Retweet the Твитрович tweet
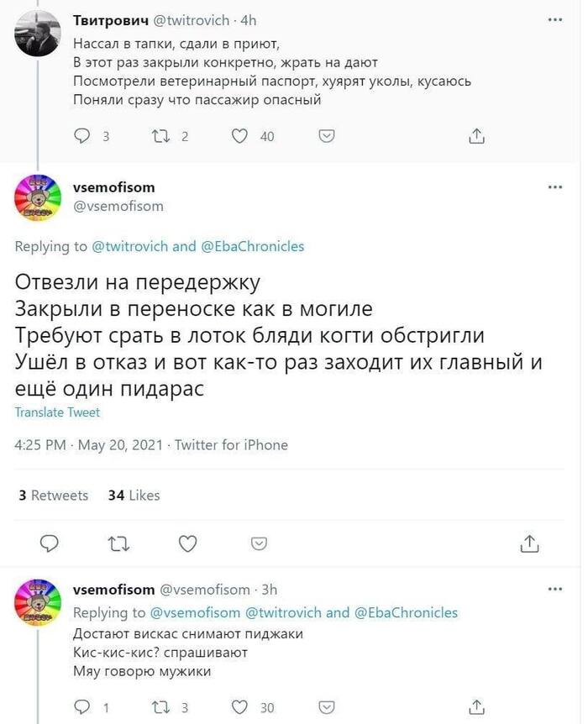This screenshot has width=588, height=724. tap(159, 137)
